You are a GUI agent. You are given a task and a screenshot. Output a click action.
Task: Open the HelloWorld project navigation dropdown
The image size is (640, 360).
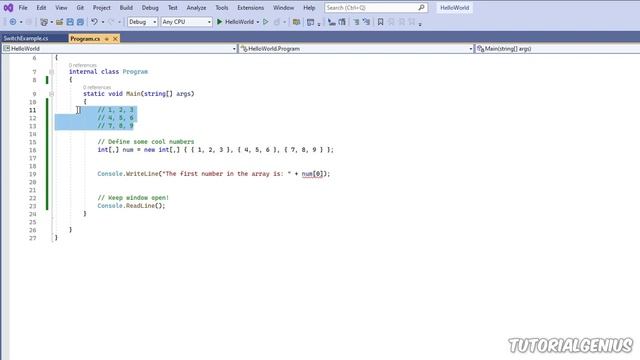120,49
